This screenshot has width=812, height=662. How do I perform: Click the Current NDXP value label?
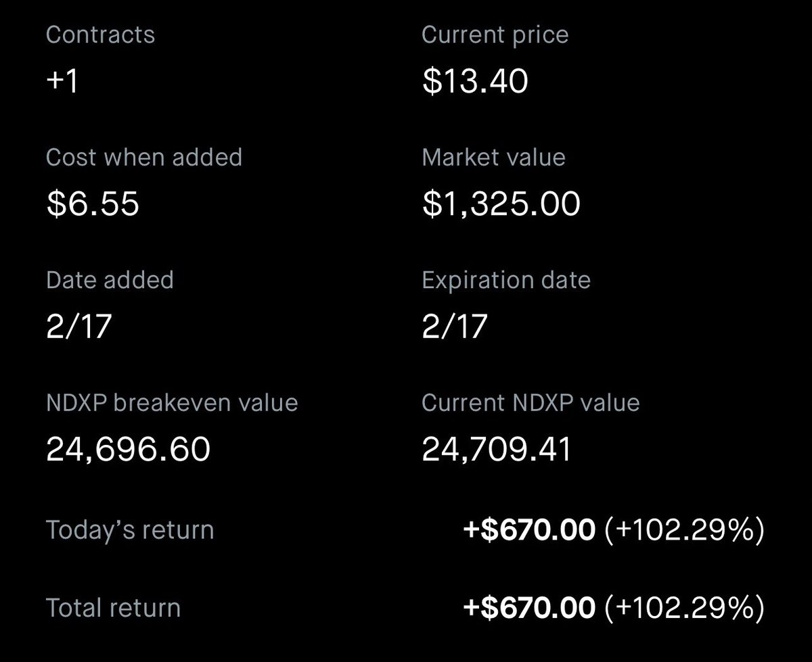tap(531, 403)
